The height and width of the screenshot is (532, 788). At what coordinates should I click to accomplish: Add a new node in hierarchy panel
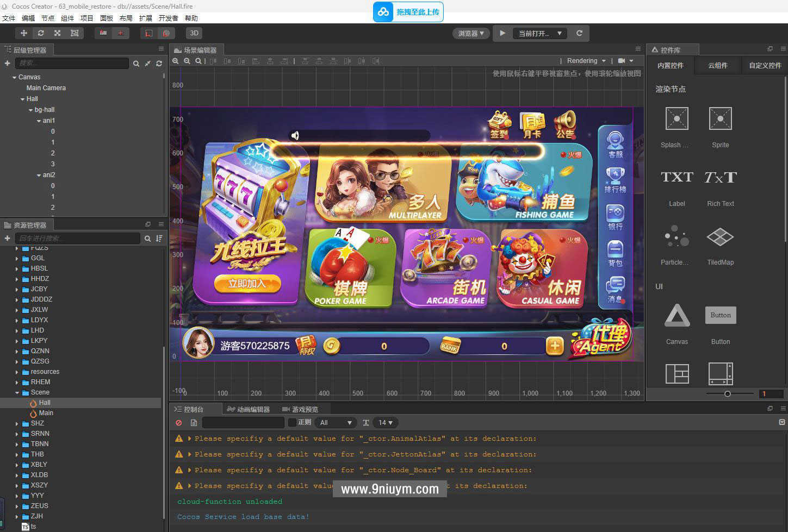click(x=7, y=64)
